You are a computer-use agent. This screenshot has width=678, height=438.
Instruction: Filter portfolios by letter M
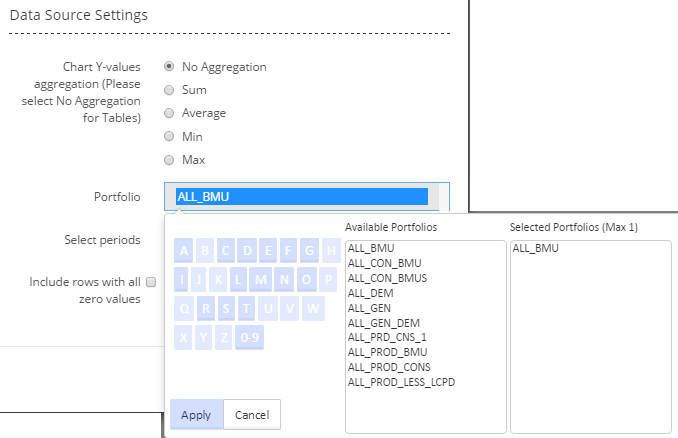[261, 279]
